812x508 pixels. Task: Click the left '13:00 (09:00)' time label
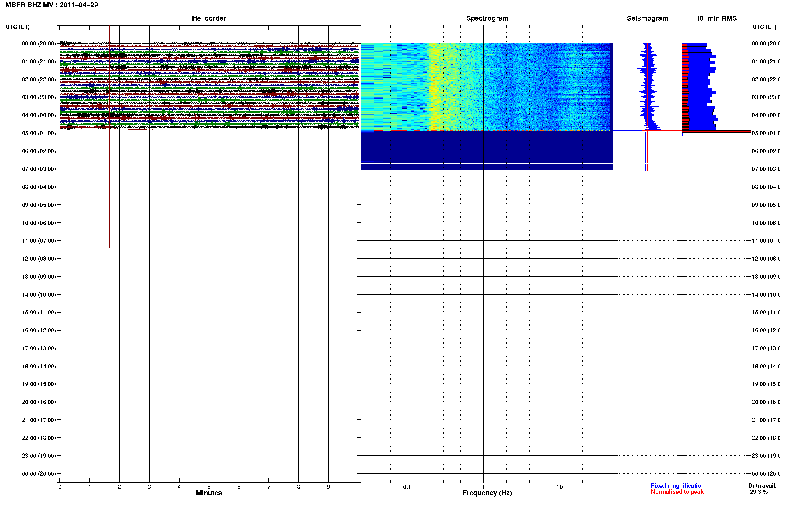(39, 277)
